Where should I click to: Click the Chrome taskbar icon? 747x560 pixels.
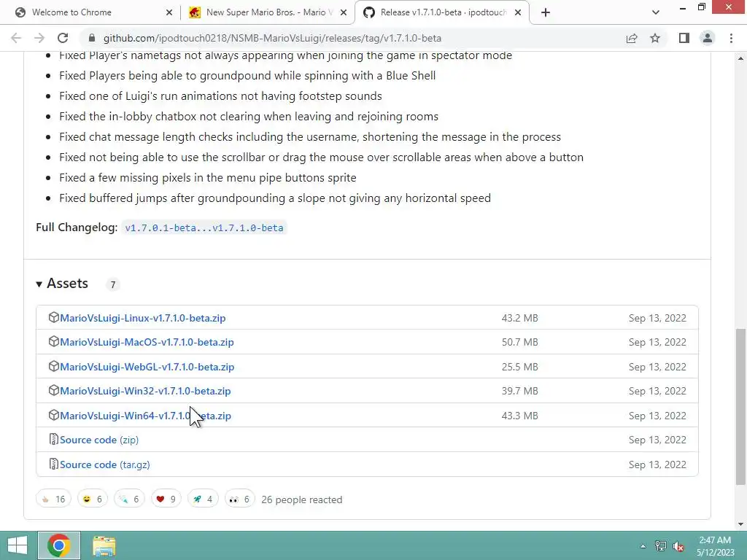pyautogui.click(x=59, y=545)
